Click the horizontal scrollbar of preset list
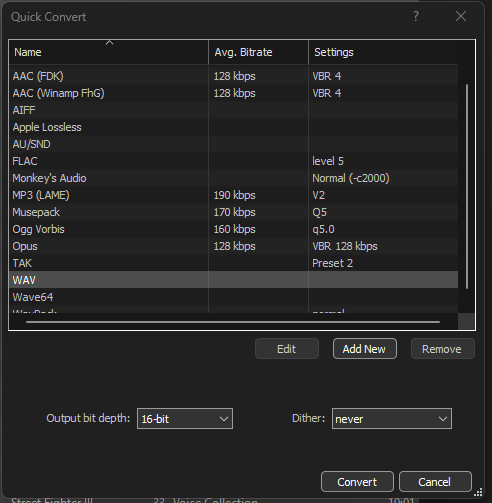This screenshot has height=503, width=492. point(233,322)
